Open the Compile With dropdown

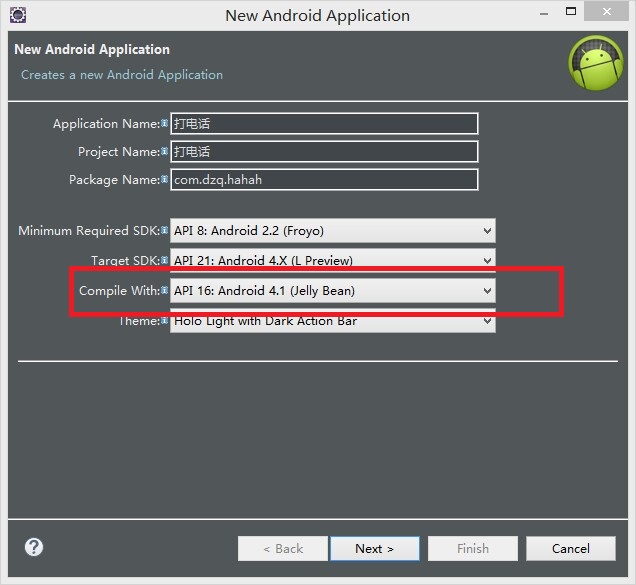coord(333,290)
